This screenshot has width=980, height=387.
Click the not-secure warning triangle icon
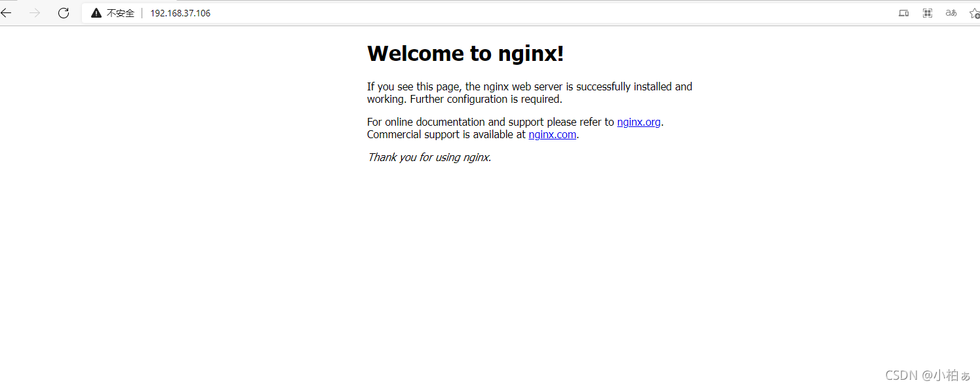point(96,13)
